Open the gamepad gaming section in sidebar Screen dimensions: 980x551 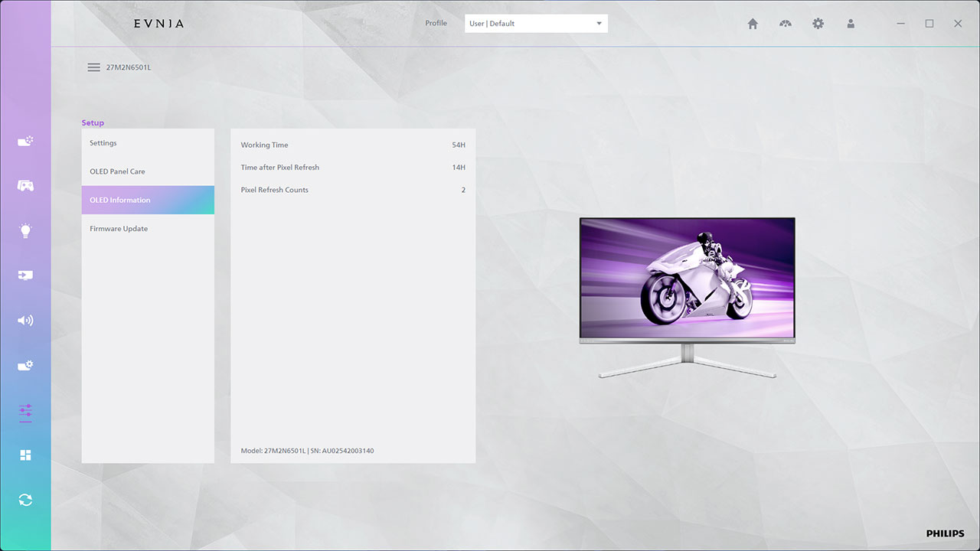25,186
